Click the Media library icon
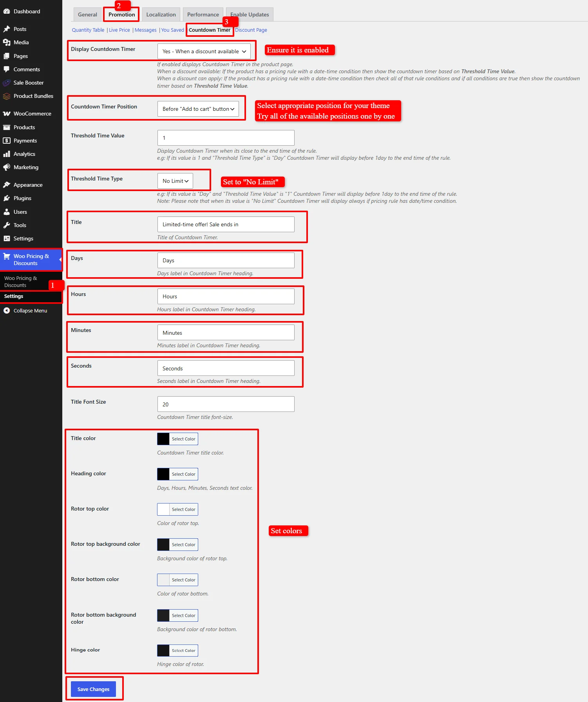Image resolution: width=588 pixels, height=702 pixels. tap(7, 42)
